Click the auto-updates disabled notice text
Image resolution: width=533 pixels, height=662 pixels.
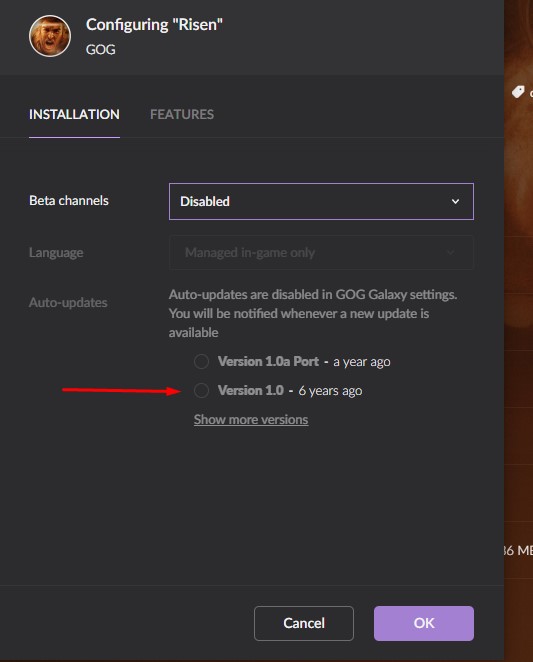[x=313, y=313]
